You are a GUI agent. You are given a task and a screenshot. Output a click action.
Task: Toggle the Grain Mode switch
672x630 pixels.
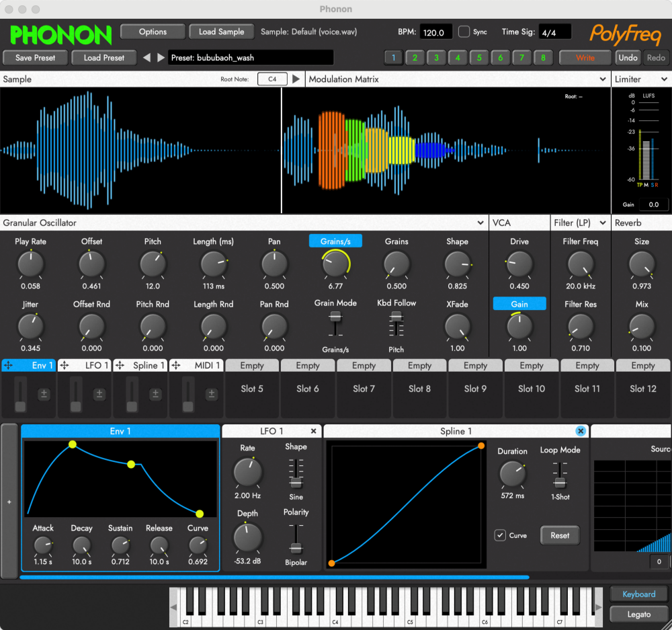(335, 324)
